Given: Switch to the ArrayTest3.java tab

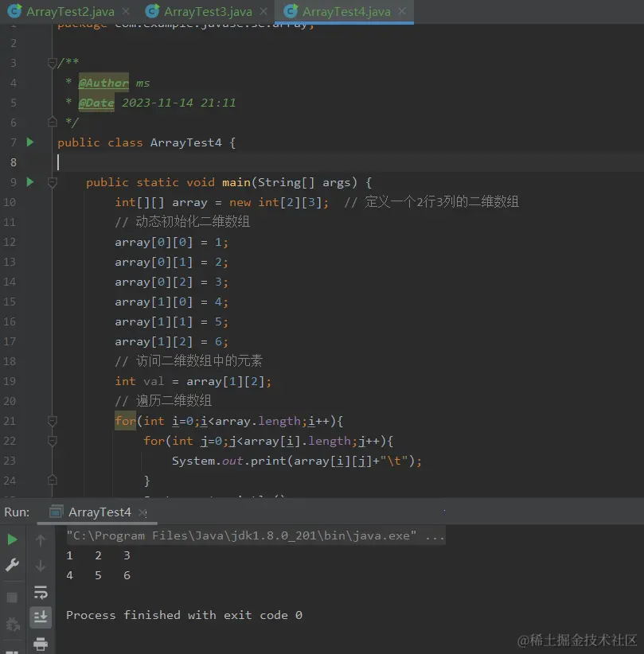Looking at the screenshot, I should click(208, 12).
